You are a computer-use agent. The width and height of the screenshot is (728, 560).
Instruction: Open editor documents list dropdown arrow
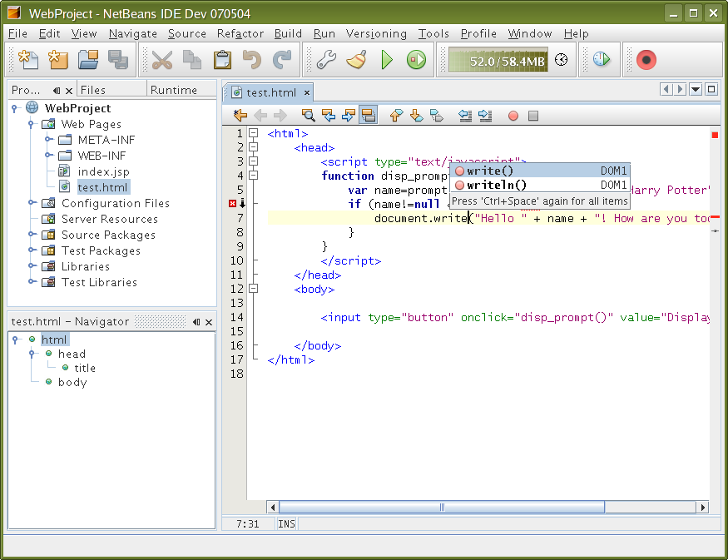(696, 89)
